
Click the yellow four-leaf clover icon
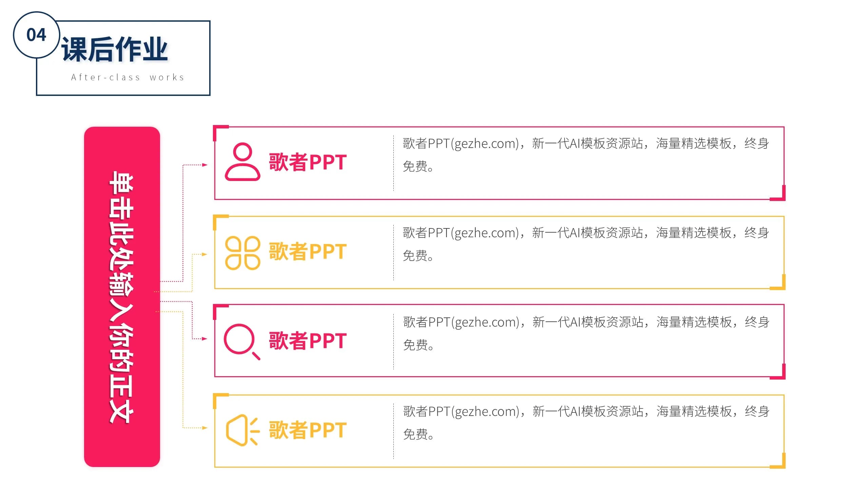point(242,253)
